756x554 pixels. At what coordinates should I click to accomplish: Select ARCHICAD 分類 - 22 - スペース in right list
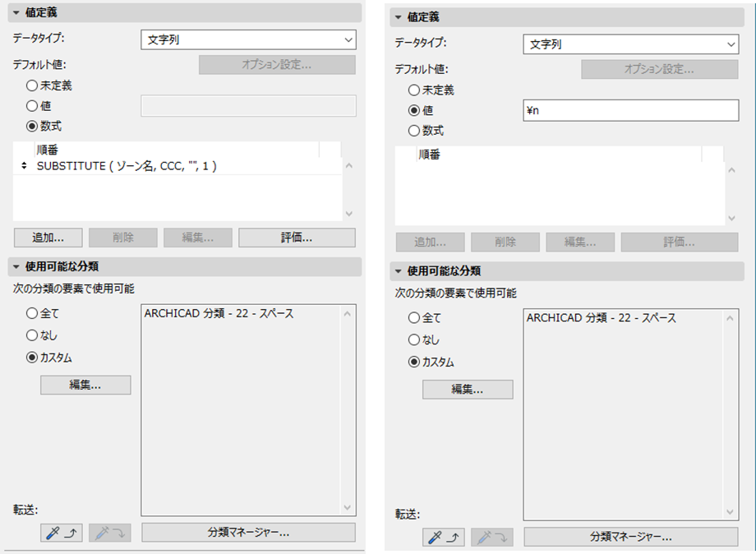602,318
